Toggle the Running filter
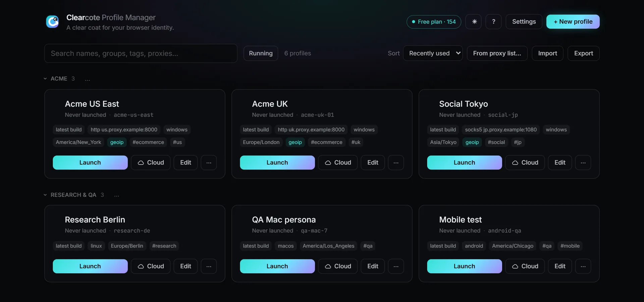 coord(261,53)
